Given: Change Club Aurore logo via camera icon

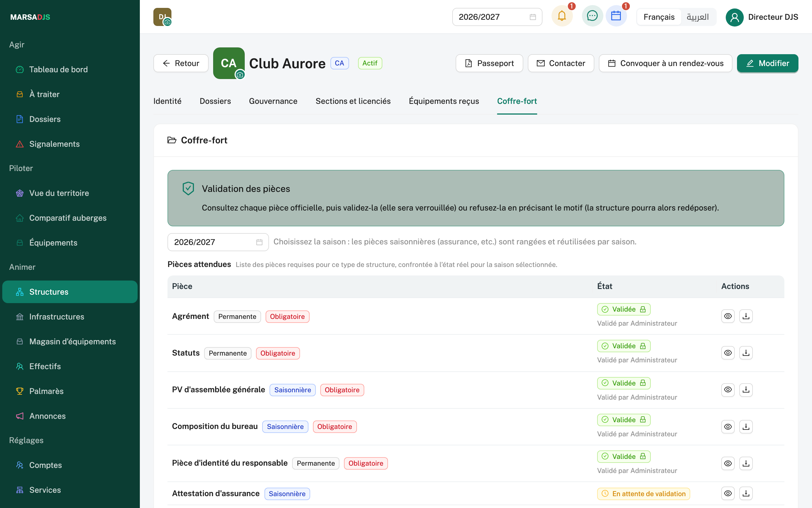Looking at the screenshot, I should click(x=240, y=75).
